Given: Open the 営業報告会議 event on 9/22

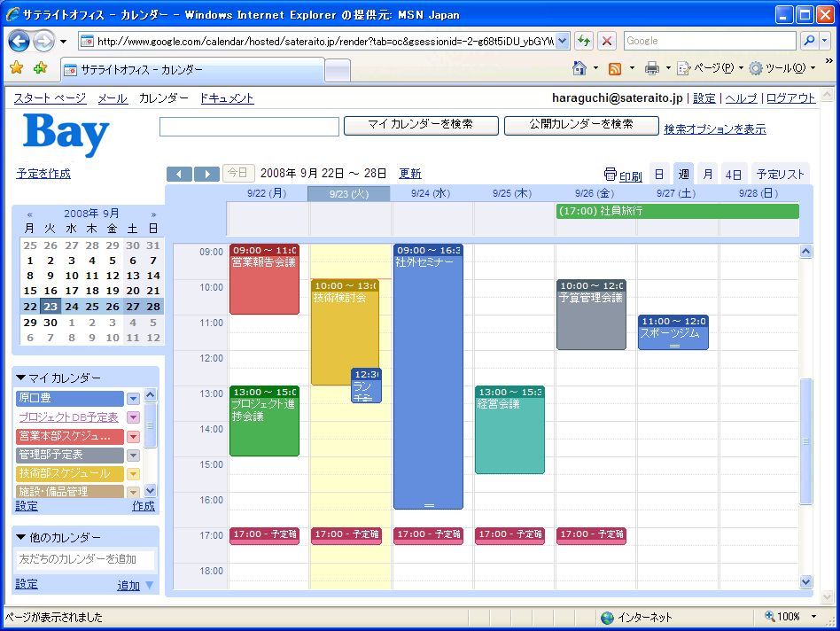Looking at the screenshot, I should click(x=264, y=280).
